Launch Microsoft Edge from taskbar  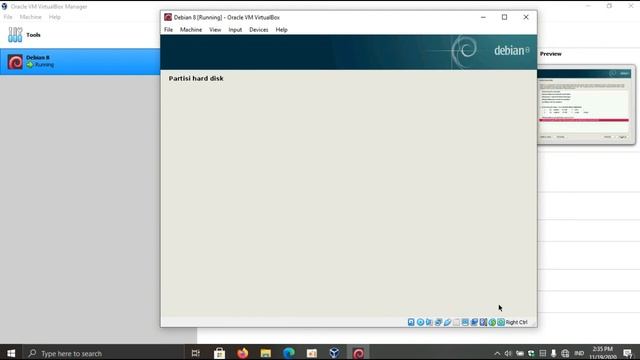pos(289,353)
